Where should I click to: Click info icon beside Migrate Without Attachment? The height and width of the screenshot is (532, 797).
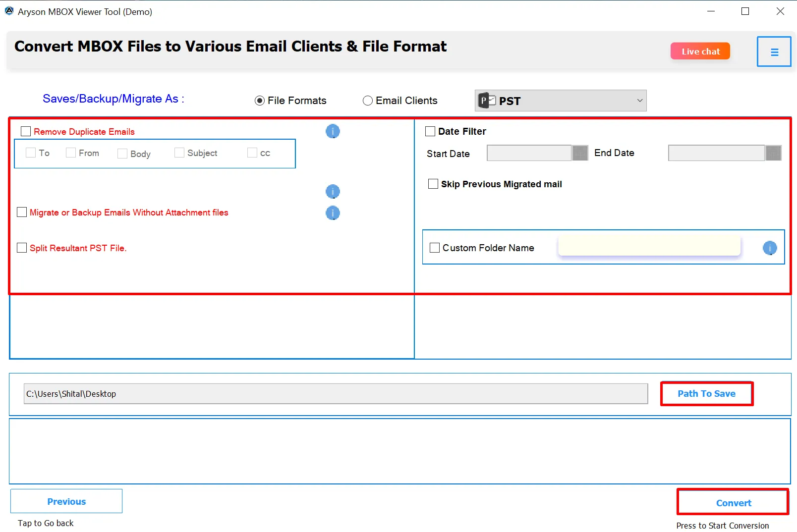pyautogui.click(x=333, y=213)
